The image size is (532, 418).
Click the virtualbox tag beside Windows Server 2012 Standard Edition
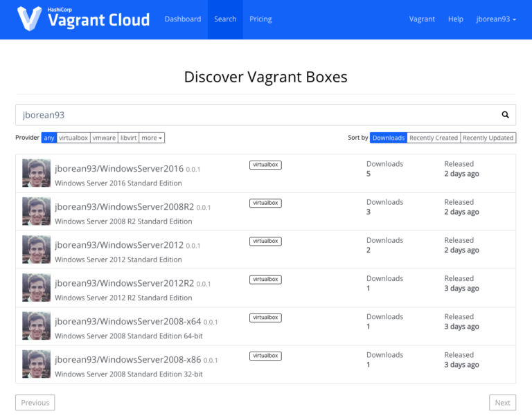point(265,241)
